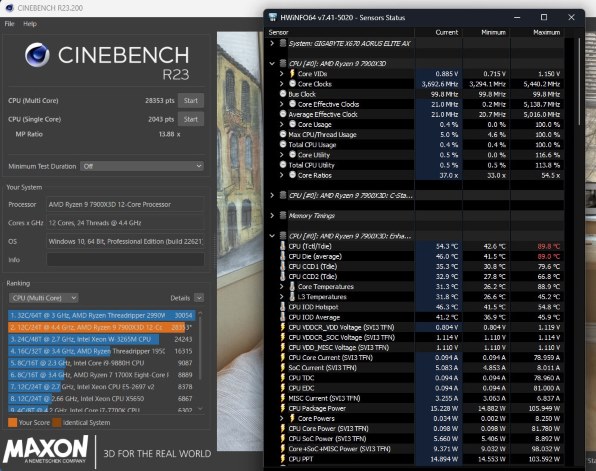Click the clock icon beside Bus Clock
Viewport: 596px width, 471px height.
coord(283,94)
